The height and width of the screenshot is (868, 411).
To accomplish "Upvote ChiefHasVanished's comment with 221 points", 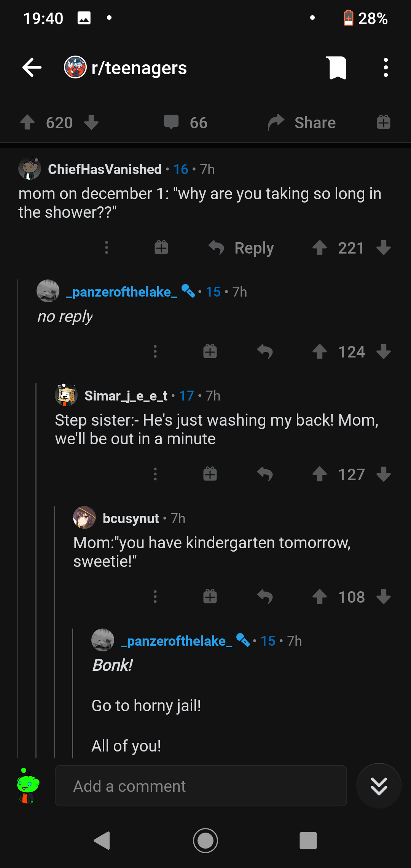I will 320,248.
